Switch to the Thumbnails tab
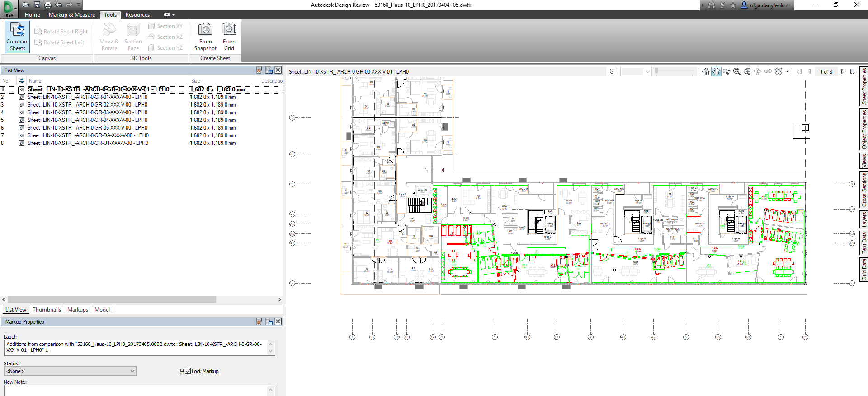The image size is (868, 396). pyautogui.click(x=47, y=310)
